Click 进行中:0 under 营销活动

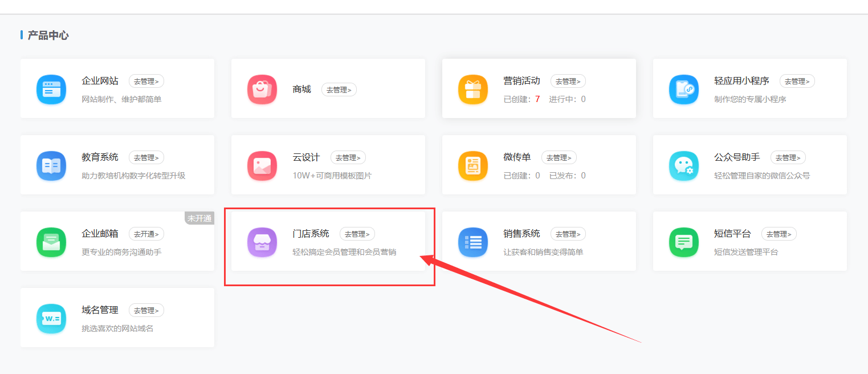click(x=568, y=99)
